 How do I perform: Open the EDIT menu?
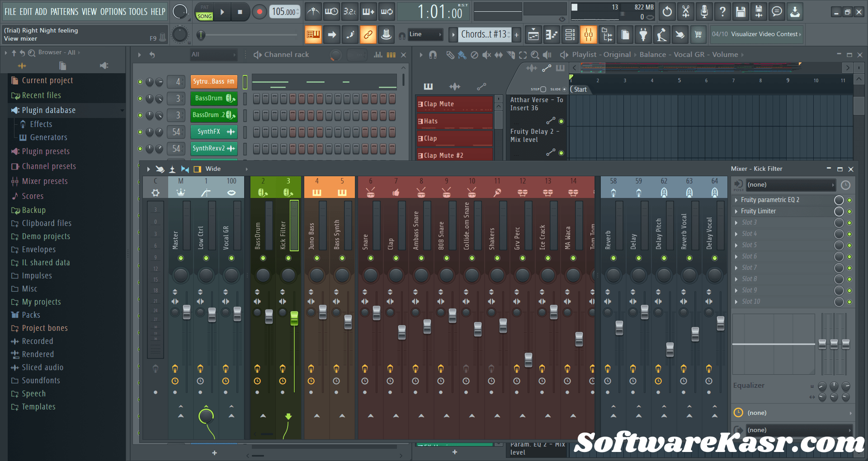coord(26,12)
